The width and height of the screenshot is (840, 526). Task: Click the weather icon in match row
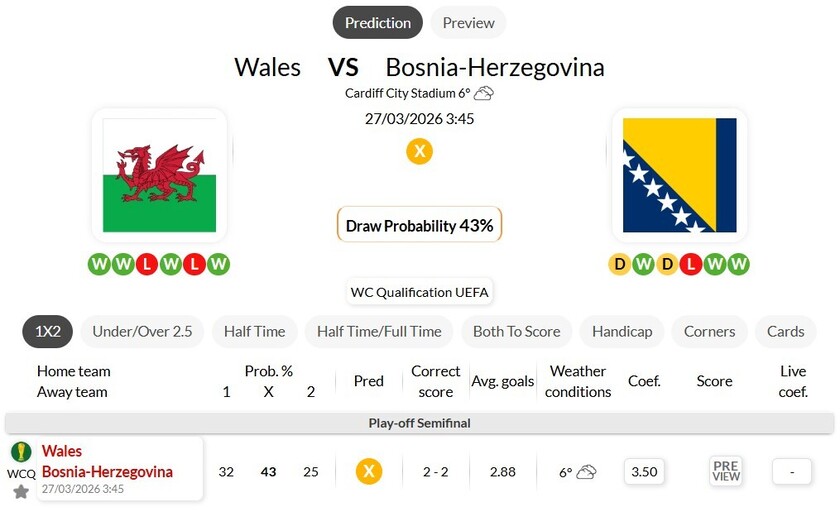586,471
